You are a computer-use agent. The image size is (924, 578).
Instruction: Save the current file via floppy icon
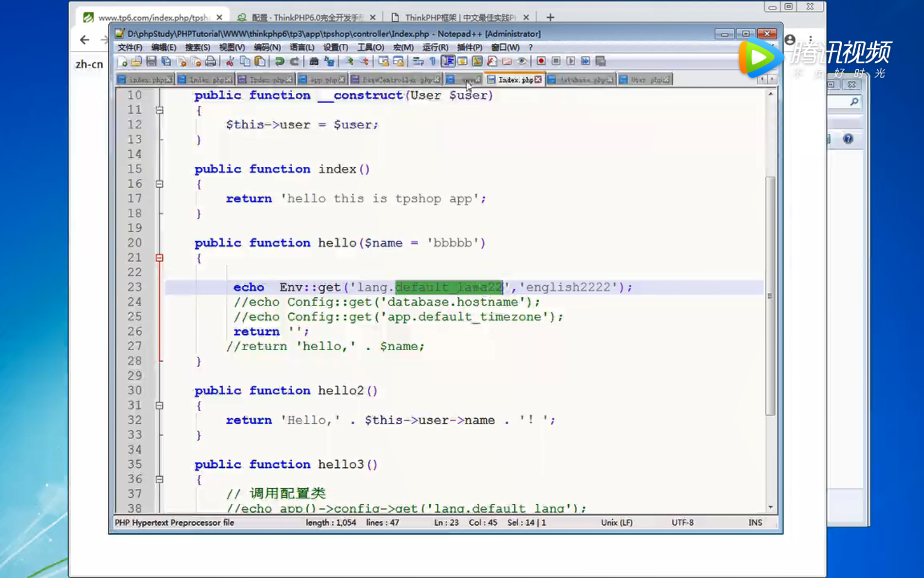click(x=151, y=61)
